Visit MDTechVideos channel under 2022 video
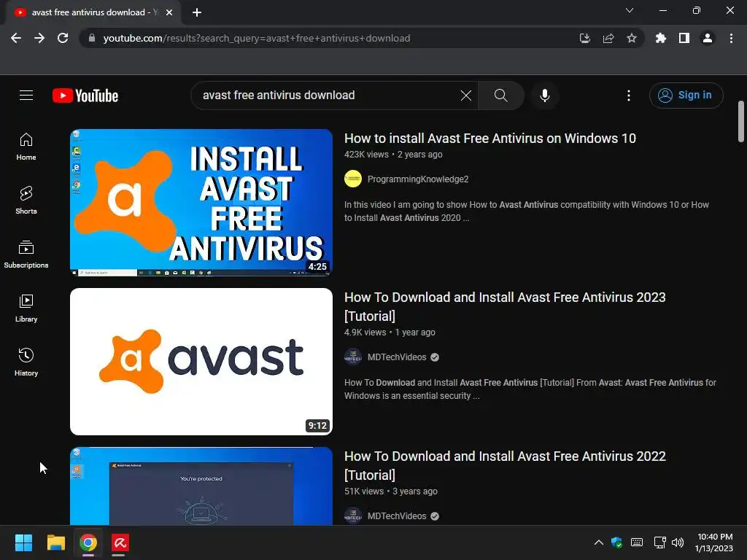 (397, 516)
